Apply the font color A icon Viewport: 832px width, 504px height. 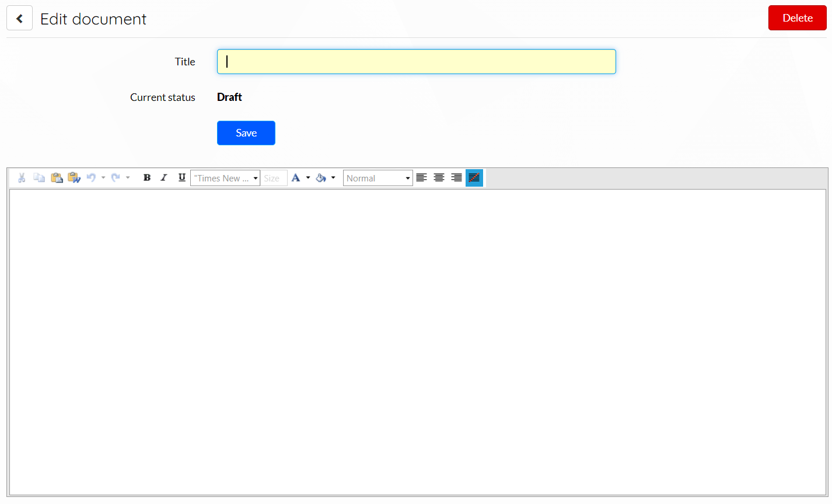pyautogui.click(x=296, y=178)
